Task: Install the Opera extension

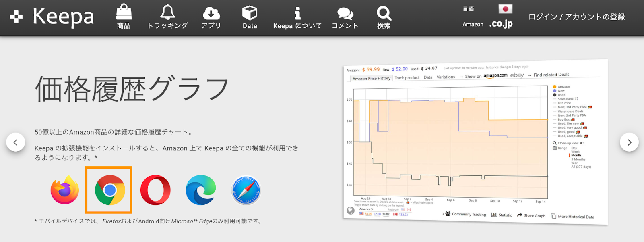Action: (x=155, y=190)
